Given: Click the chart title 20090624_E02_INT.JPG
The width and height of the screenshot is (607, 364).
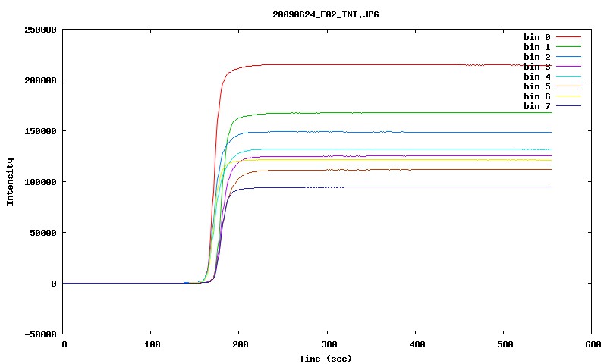Looking at the screenshot, I should tap(326, 14).
